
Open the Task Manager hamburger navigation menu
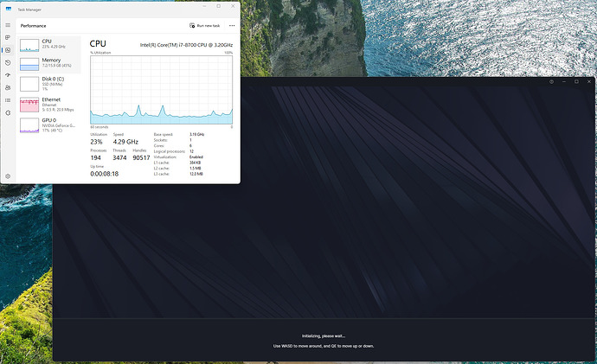click(8, 26)
